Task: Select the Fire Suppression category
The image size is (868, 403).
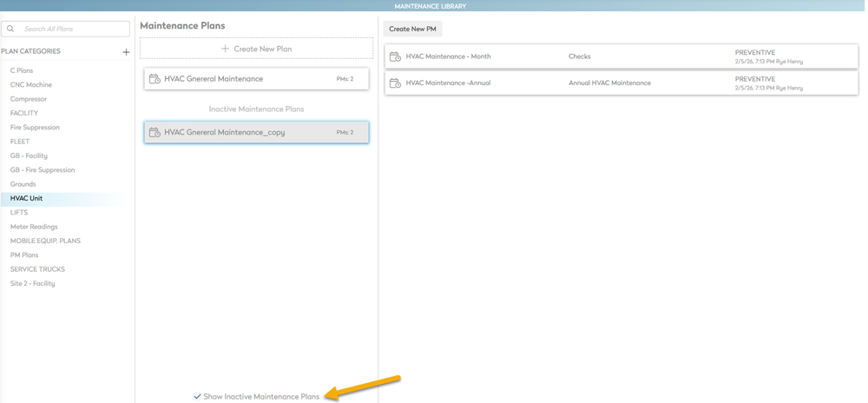Action: tap(35, 128)
